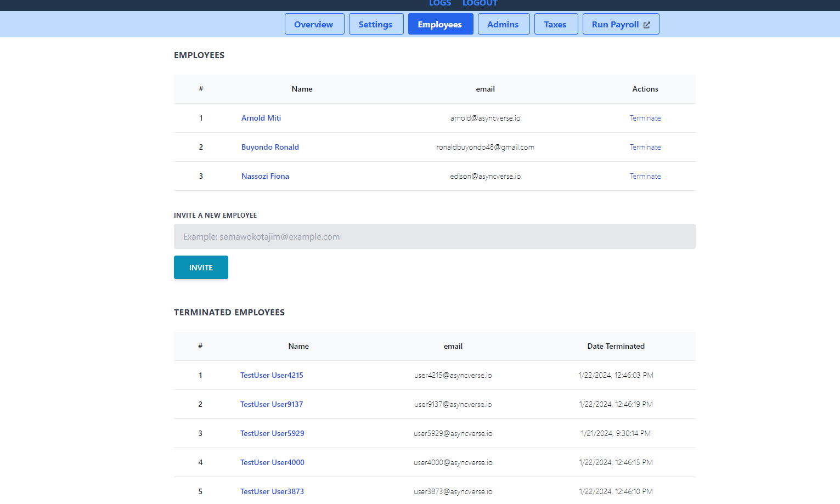View Nassozi Fiona's details
The width and height of the screenshot is (840, 504).
[x=265, y=176]
